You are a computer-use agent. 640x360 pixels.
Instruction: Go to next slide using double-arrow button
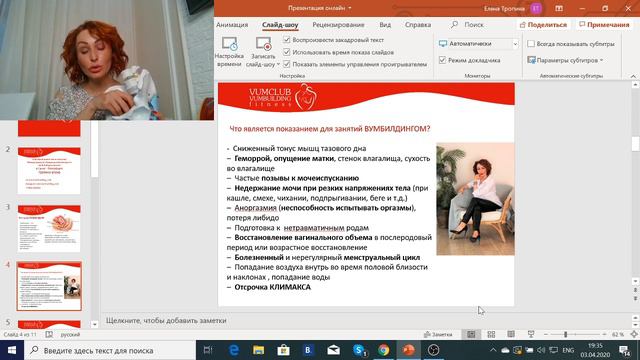click(x=636, y=299)
